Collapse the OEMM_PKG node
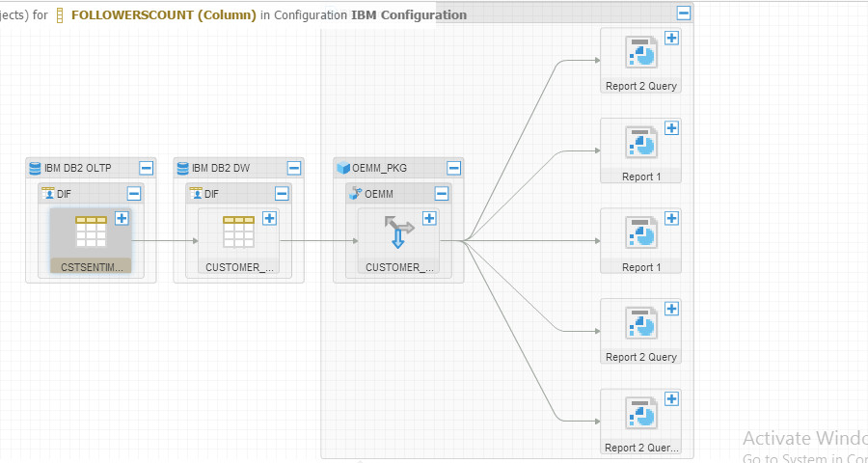Image resolution: width=868 pixels, height=463 pixels. tap(454, 168)
